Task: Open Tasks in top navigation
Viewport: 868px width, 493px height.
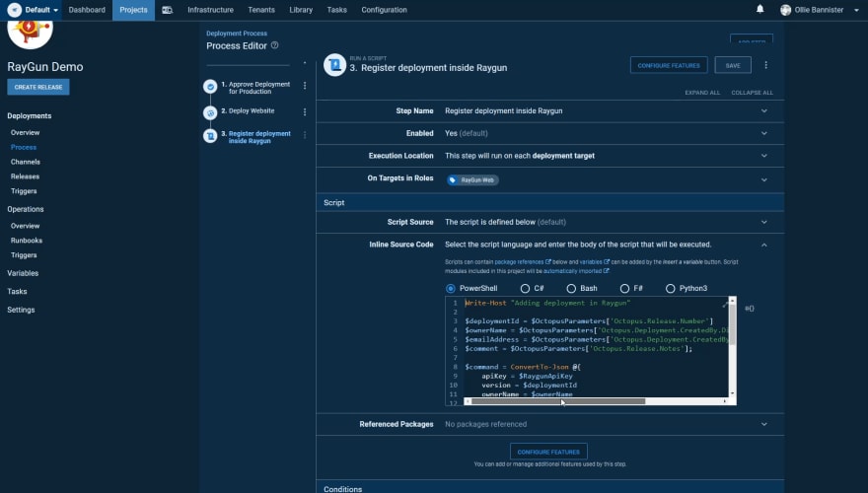Action: [x=336, y=10]
